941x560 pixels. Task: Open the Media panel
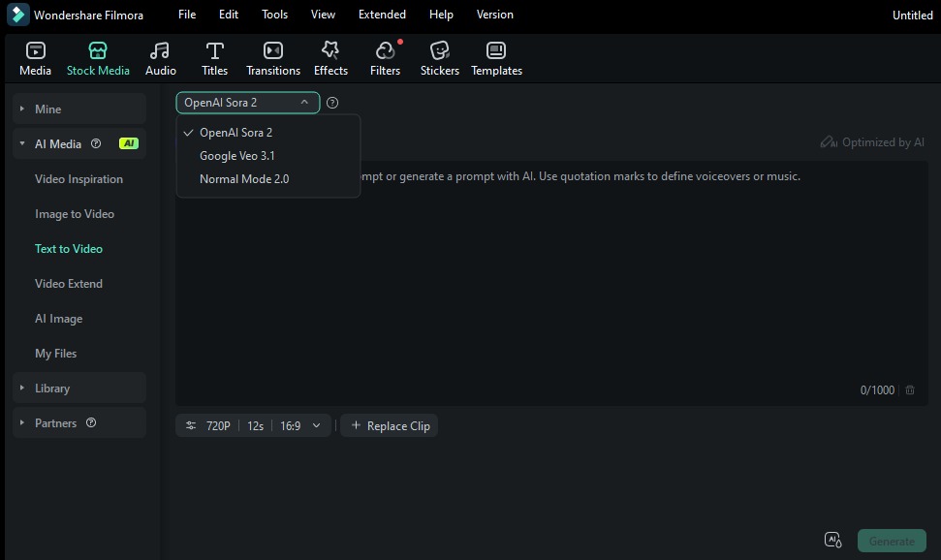point(35,56)
